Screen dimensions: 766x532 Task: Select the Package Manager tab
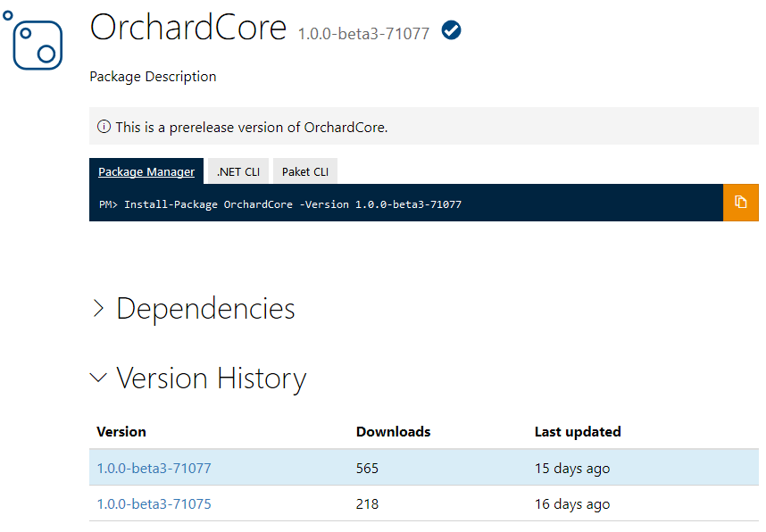click(146, 171)
